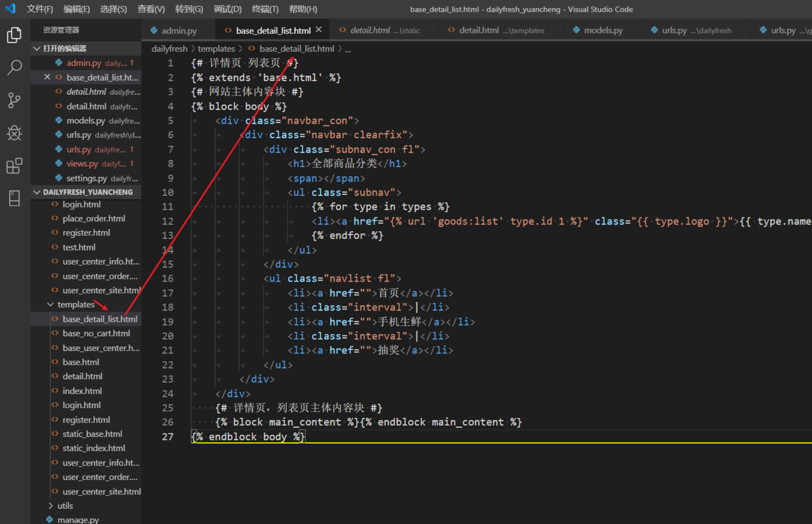
Task: Open the Debug view in activity bar
Action: tap(14, 133)
